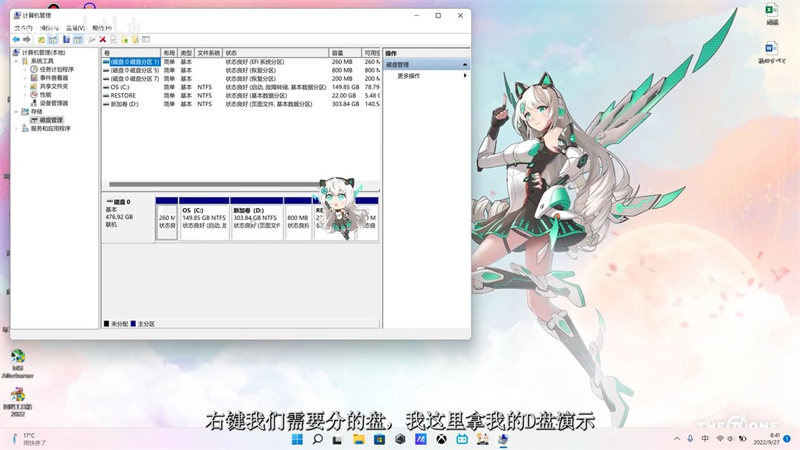Select 计算机管理(本地) root node
The image size is (800, 450).
[x=43, y=53]
